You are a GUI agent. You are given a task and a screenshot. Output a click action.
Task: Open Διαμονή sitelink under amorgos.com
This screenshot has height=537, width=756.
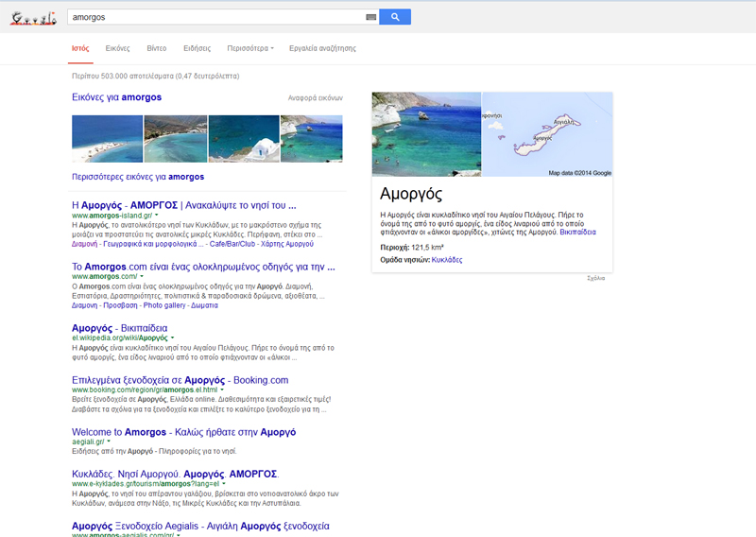(84, 305)
